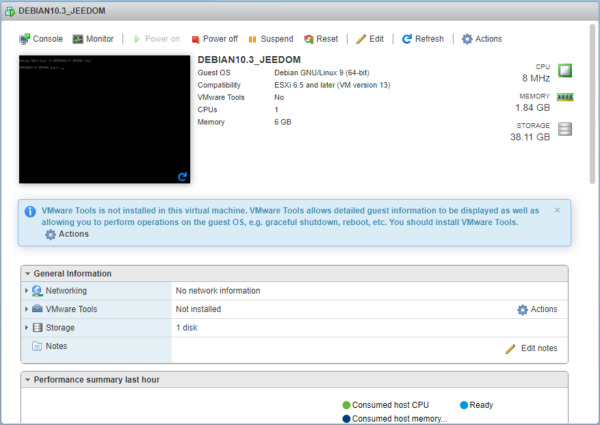600x425 pixels.
Task: Toggle Consumed host memory legend entry
Action: click(x=395, y=419)
